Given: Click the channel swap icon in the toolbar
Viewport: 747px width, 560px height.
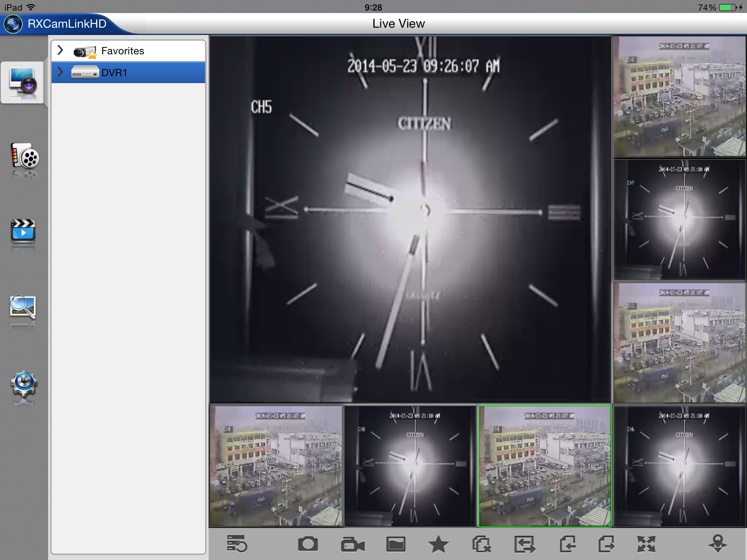Looking at the screenshot, I should (x=524, y=544).
